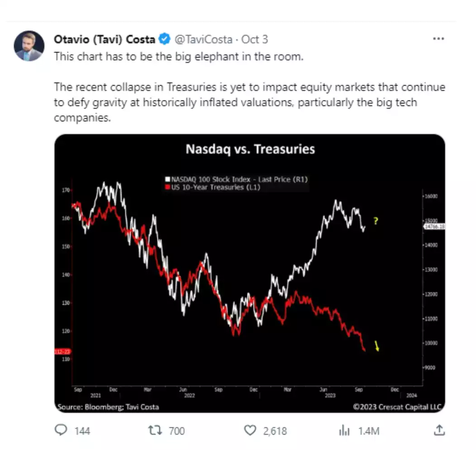This screenshot has height=450, width=476.
Task: Click the yellow downward arrow on chart
Action: point(376,347)
